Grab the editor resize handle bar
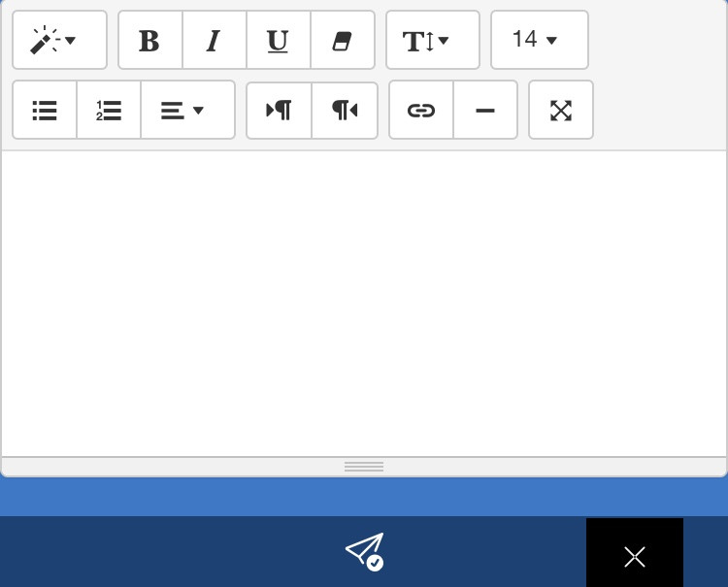 click(x=364, y=467)
